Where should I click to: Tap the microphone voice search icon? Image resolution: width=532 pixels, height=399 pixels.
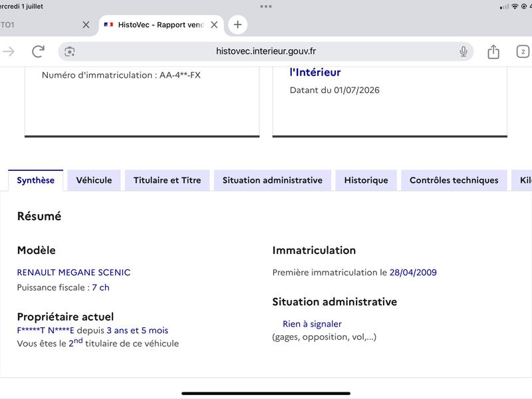coord(463,52)
